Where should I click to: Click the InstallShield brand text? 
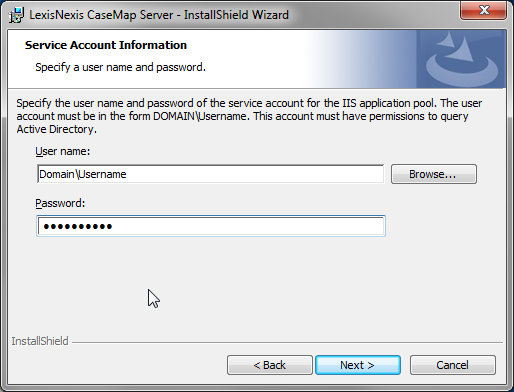click(x=40, y=341)
